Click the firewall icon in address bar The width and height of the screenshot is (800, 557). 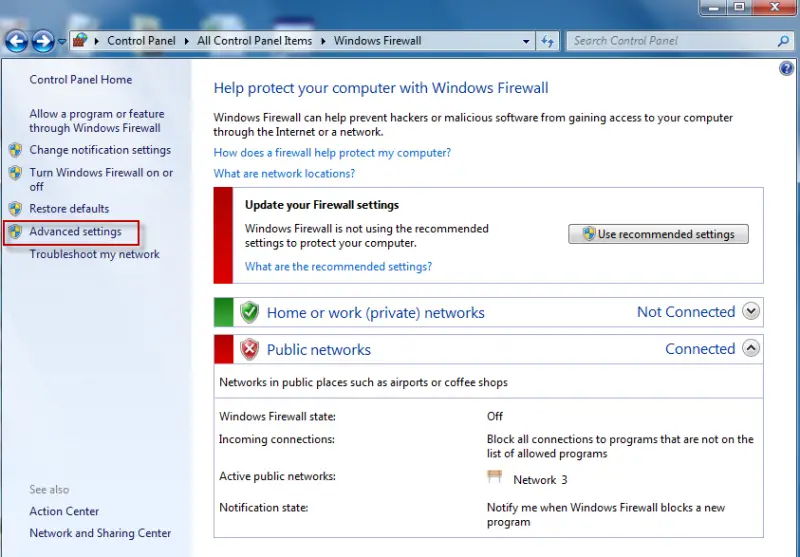(80, 40)
